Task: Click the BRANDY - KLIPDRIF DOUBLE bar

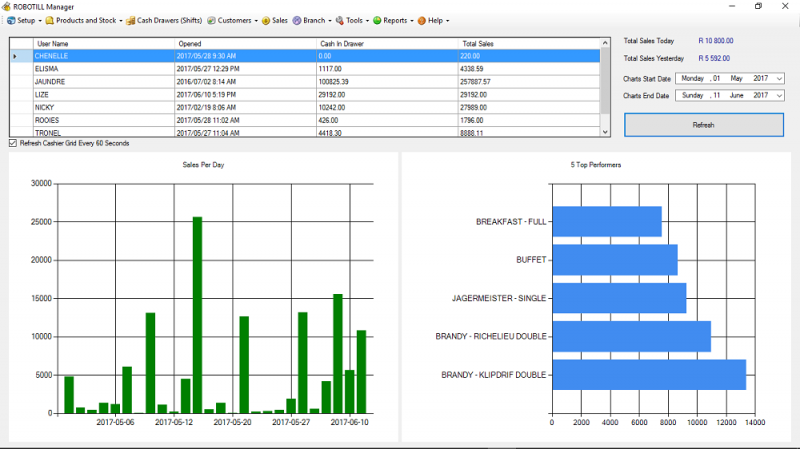Action: tap(648, 375)
